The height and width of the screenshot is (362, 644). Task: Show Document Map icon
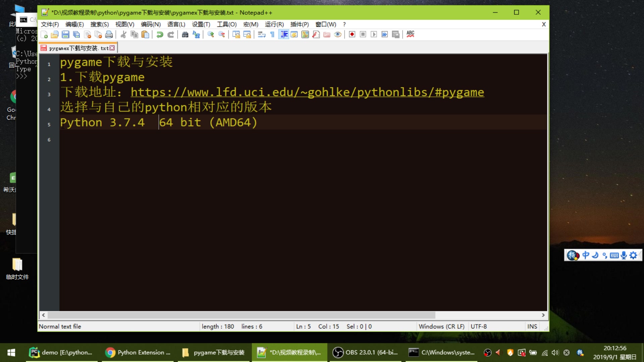click(305, 35)
